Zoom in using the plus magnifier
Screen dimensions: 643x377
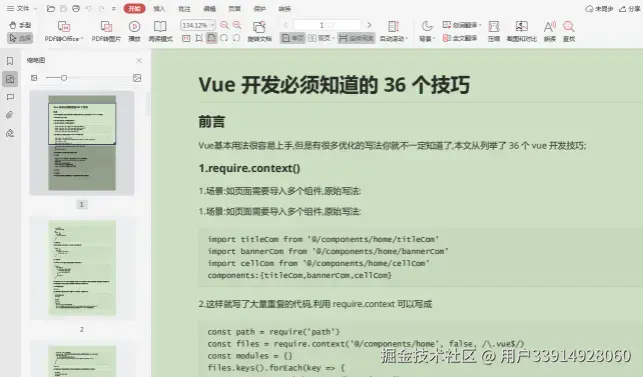click(x=237, y=25)
